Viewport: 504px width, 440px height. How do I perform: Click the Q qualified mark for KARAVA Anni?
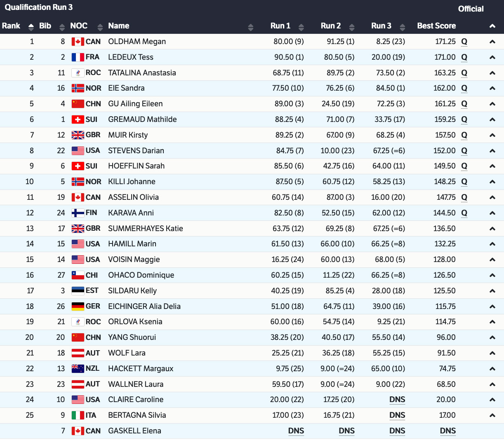point(464,213)
